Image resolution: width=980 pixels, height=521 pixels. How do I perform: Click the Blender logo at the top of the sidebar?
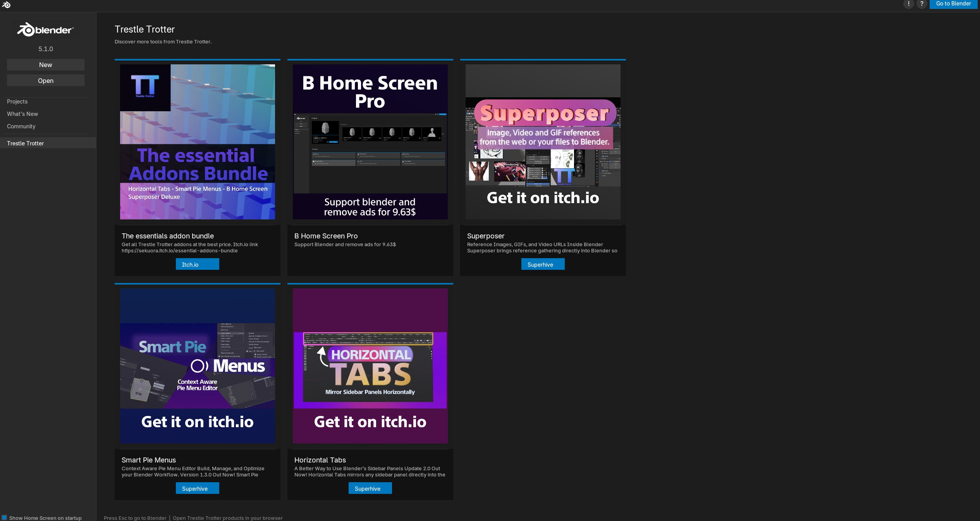pos(45,29)
